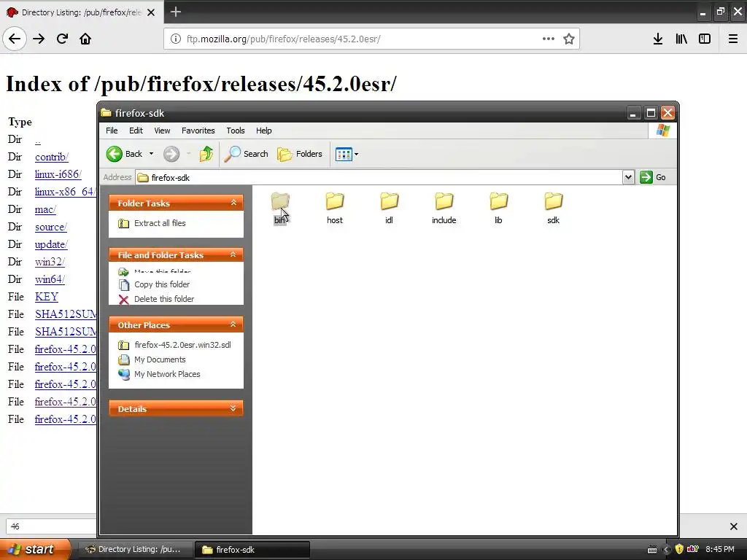Collapse the File and Folder Tasks panel
The width and height of the screenshot is (747, 560).
233,254
